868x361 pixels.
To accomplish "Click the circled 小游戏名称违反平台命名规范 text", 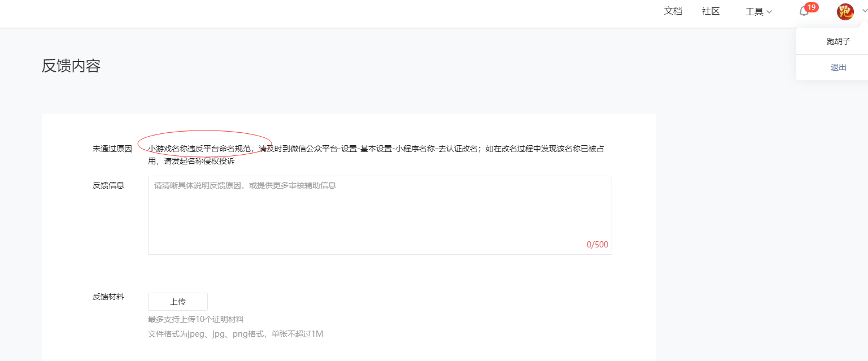I will tap(199, 149).
